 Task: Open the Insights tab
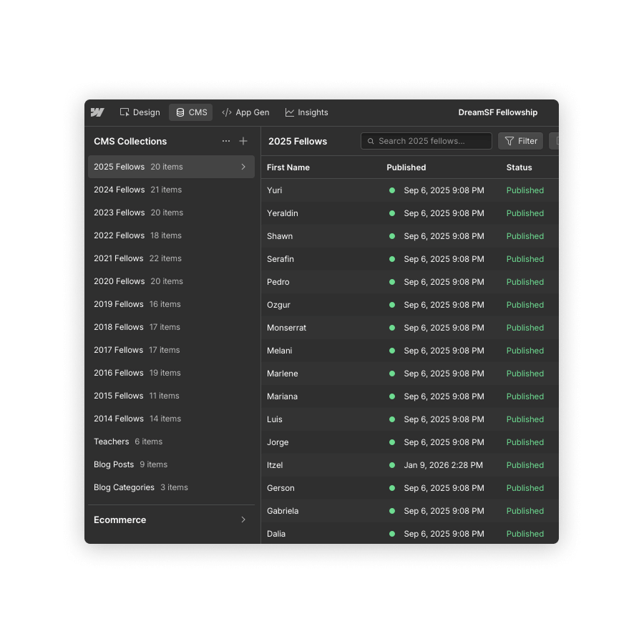(307, 112)
